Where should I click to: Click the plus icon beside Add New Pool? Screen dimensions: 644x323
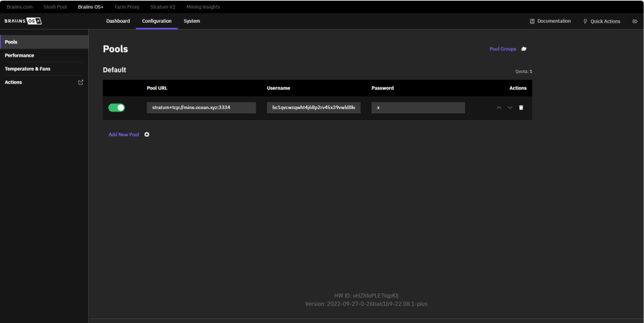[147, 135]
